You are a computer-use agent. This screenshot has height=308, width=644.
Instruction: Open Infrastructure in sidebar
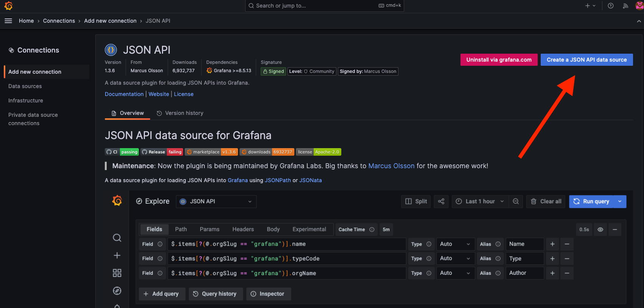click(26, 101)
